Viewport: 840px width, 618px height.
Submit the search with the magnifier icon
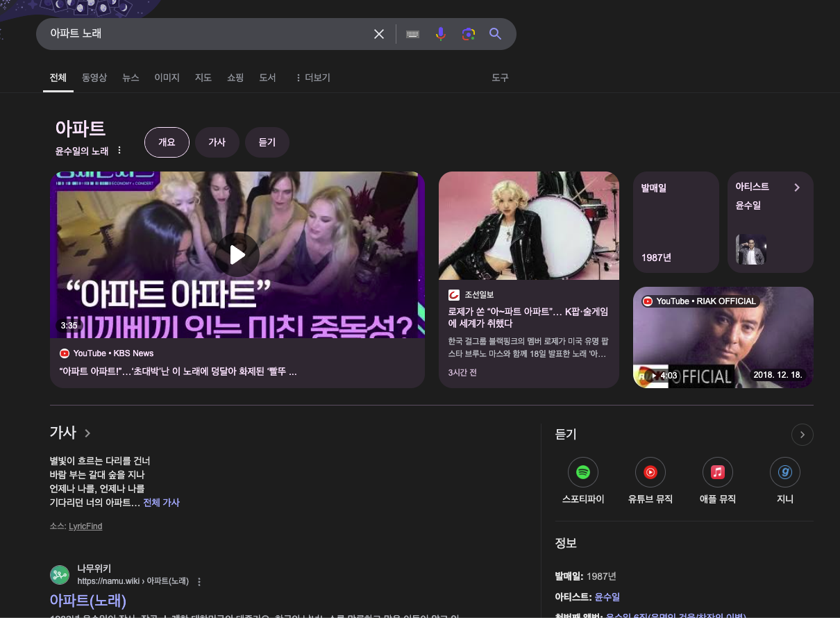click(495, 34)
